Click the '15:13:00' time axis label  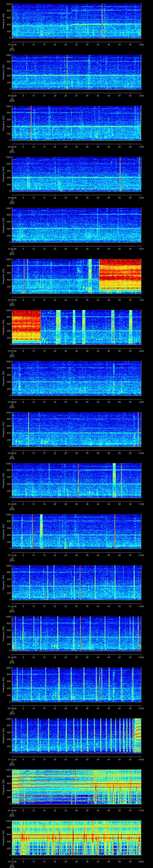point(12,657)
